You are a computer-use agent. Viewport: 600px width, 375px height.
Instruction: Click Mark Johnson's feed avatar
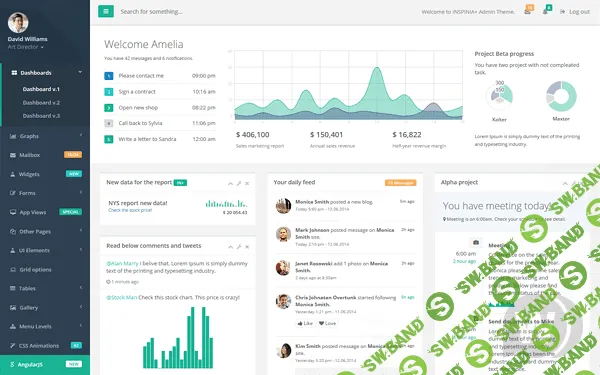pyautogui.click(x=283, y=234)
